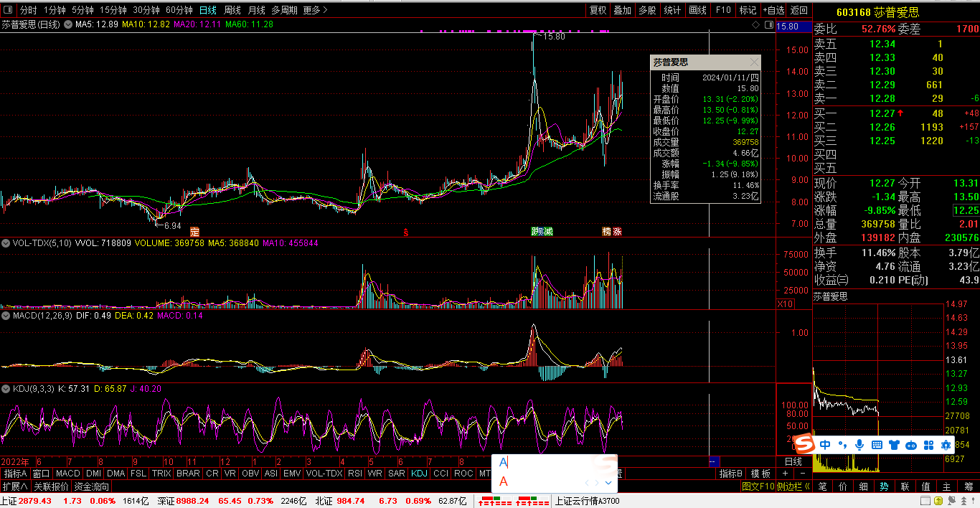The width and height of the screenshot is (980, 508).
Task: Click the X10 volume scale label
Action: [785, 304]
